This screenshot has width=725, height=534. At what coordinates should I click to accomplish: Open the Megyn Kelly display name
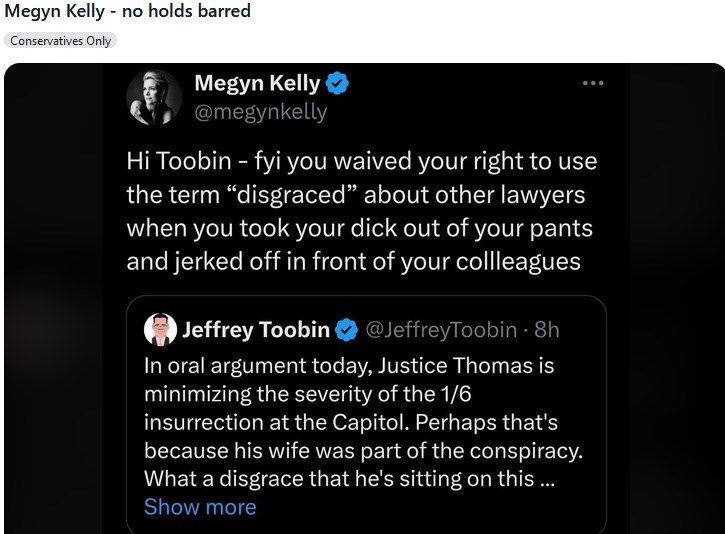(257, 84)
